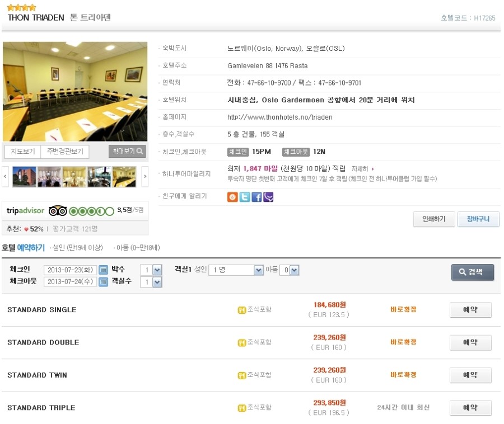Screen dimensions: 504x424
Task: Switch to the map view tab
Action: tap(23, 151)
